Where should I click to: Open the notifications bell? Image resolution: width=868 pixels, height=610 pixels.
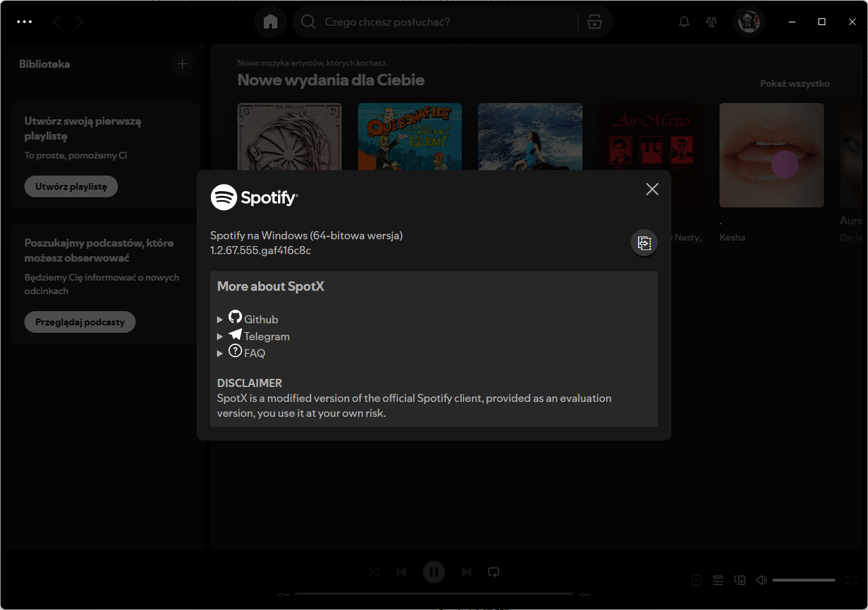point(684,22)
